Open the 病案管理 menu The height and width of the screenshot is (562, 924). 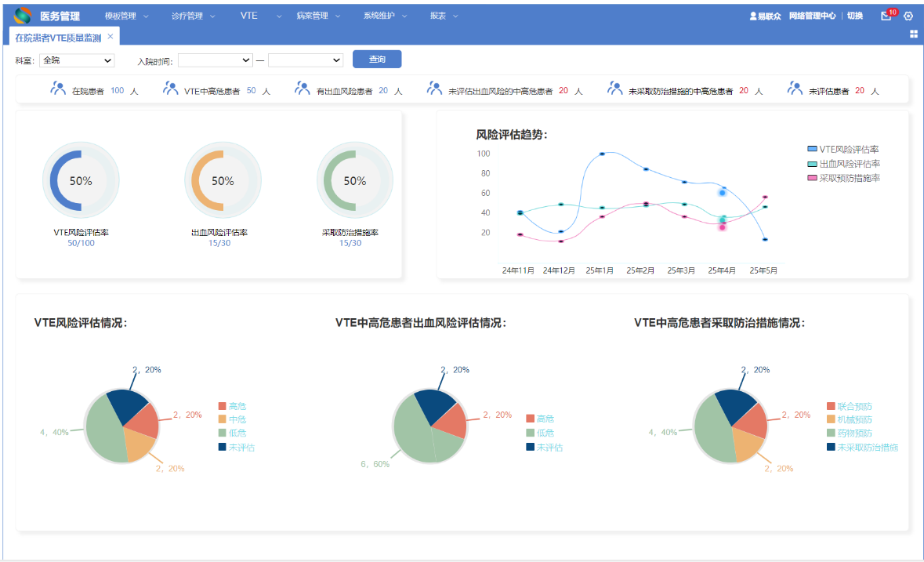click(318, 16)
